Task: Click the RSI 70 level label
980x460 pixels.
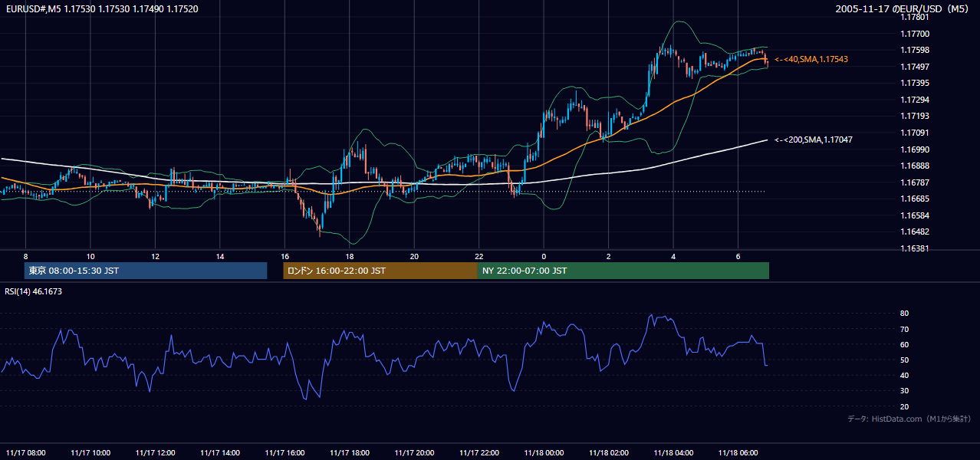Action: coord(905,329)
